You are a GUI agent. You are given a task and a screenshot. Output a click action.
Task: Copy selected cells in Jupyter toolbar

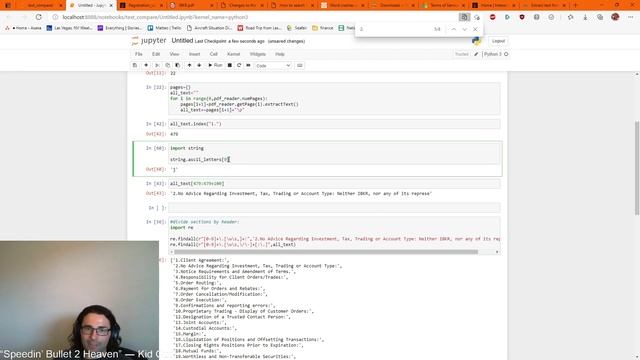click(167, 65)
